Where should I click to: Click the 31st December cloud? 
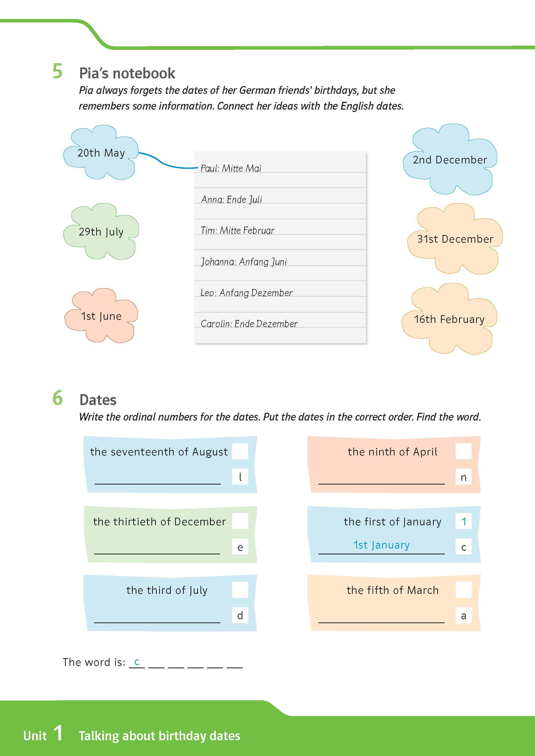455,239
